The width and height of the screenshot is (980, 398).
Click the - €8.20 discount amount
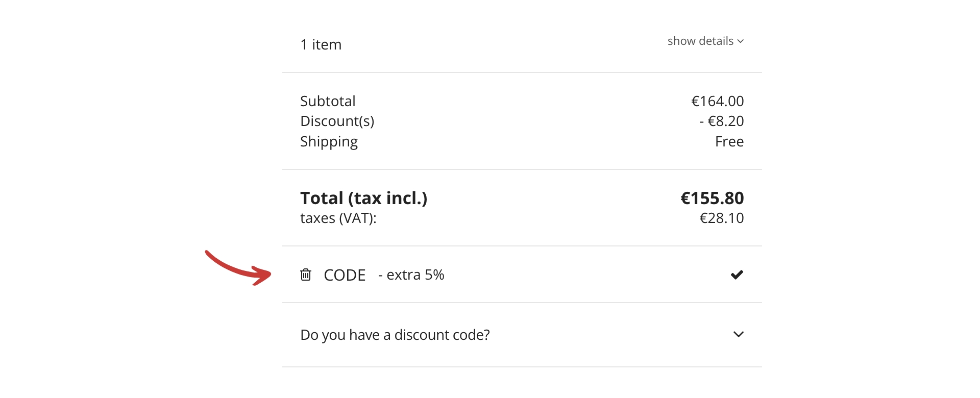[721, 121]
